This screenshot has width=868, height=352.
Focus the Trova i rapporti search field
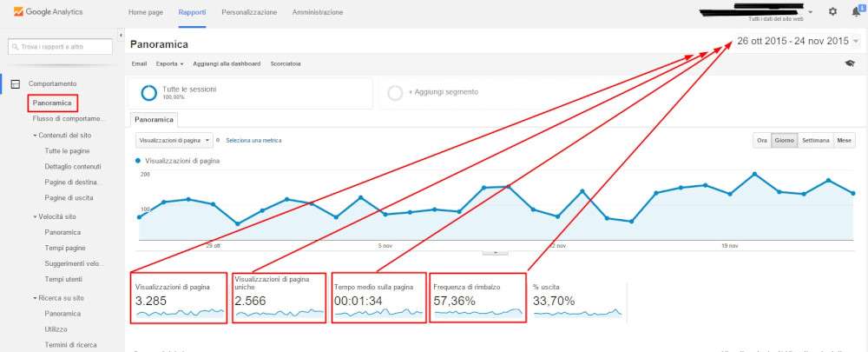(x=61, y=47)
